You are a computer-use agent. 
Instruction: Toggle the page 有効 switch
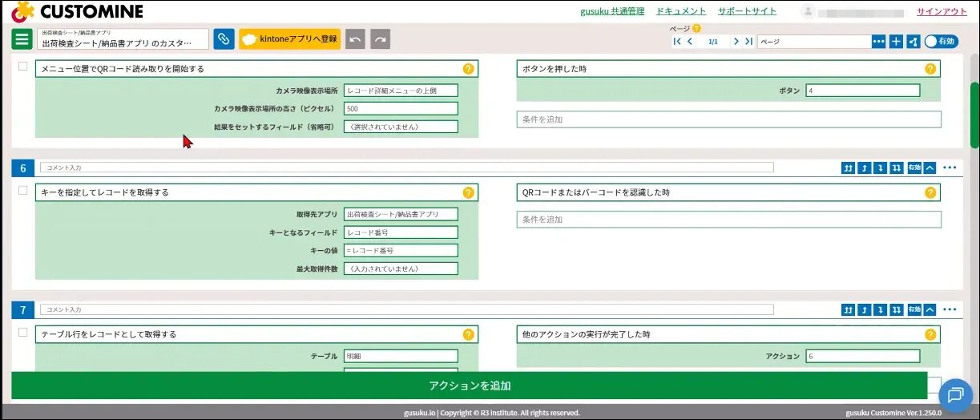coord(942,42)
